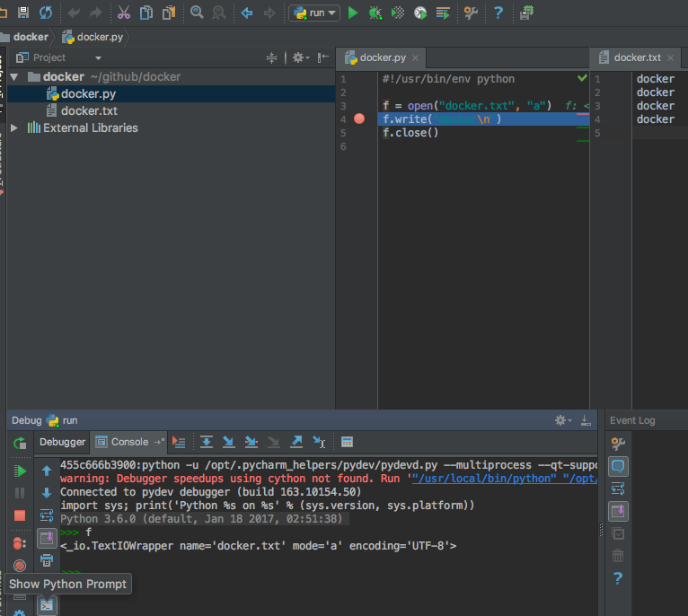The width and height of the screenshot is (688, 616).
Task: Open the Project panel gear options menu
Action: pos(301,57)
